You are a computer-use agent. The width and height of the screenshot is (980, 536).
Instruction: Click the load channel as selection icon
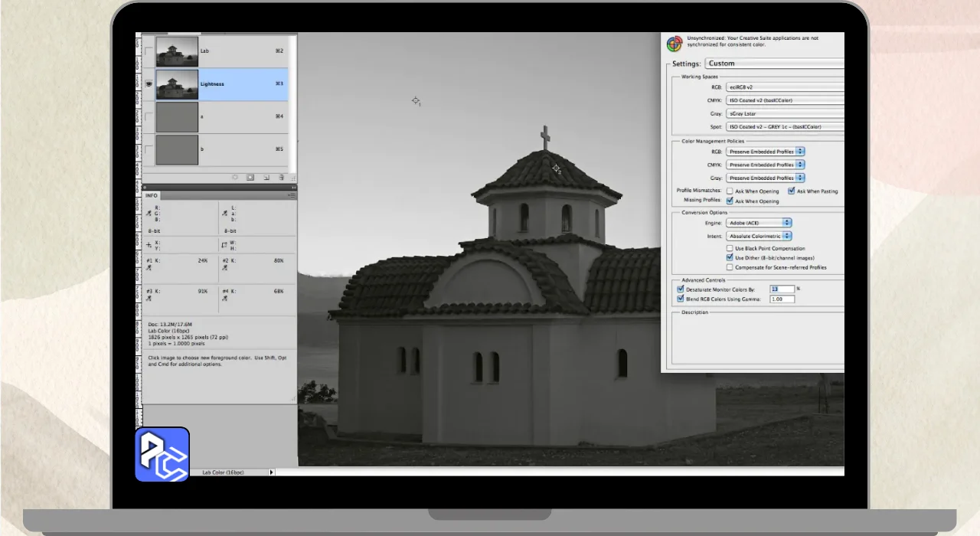click(x=235, y=177)
